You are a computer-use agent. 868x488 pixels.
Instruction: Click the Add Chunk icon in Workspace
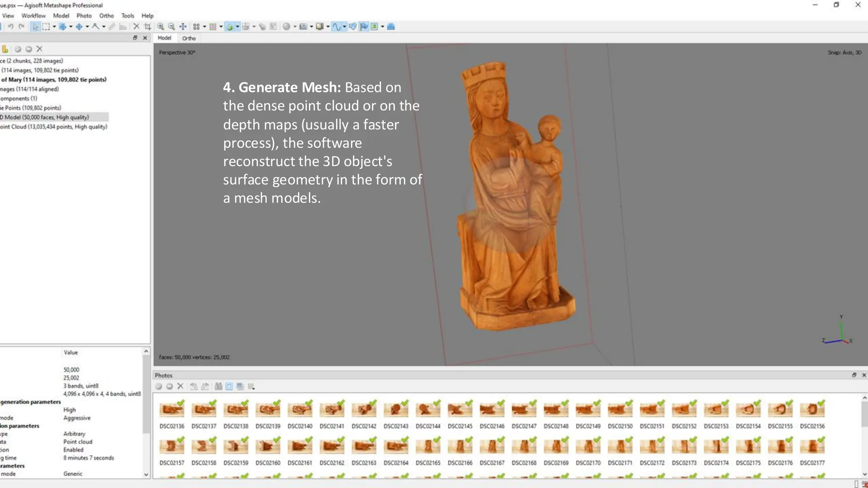(x=5, y=49)
